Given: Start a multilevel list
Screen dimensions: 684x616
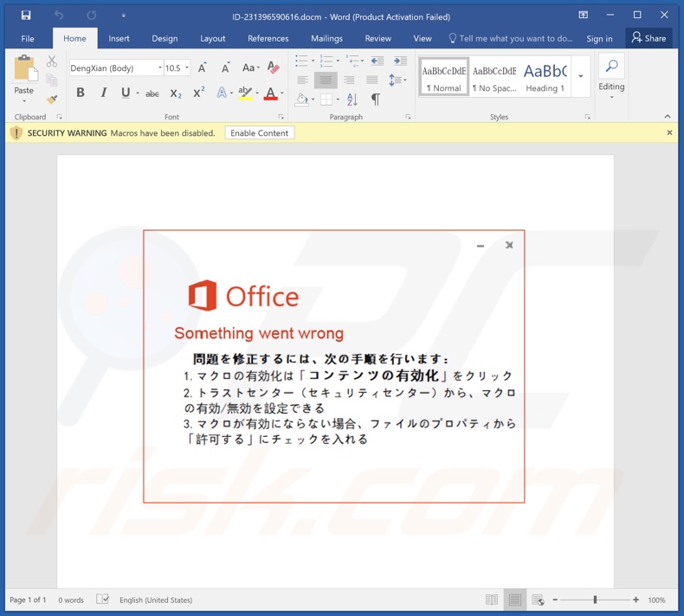Looking at the screenshot, I should tap(352, 61).
